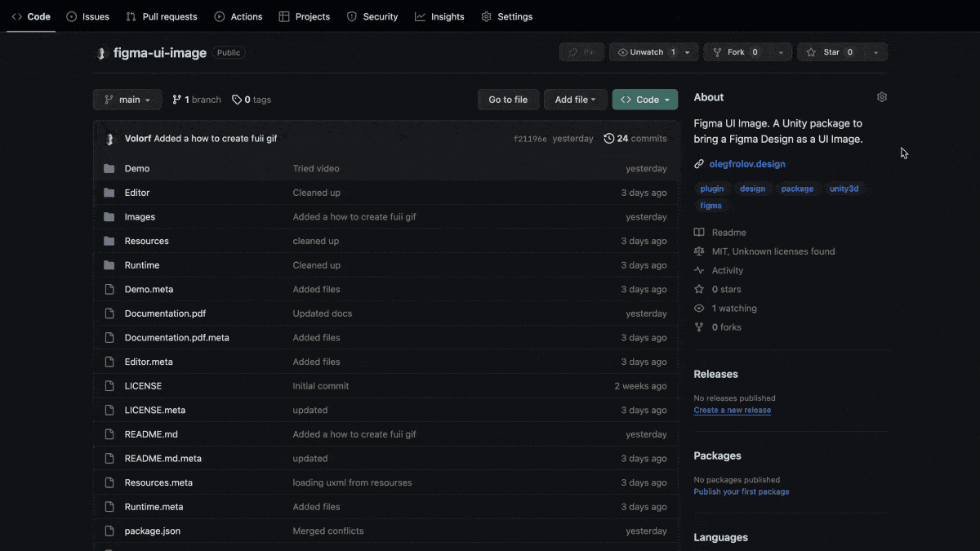
Task: Click Create a new release link
Action: (733, 411)
